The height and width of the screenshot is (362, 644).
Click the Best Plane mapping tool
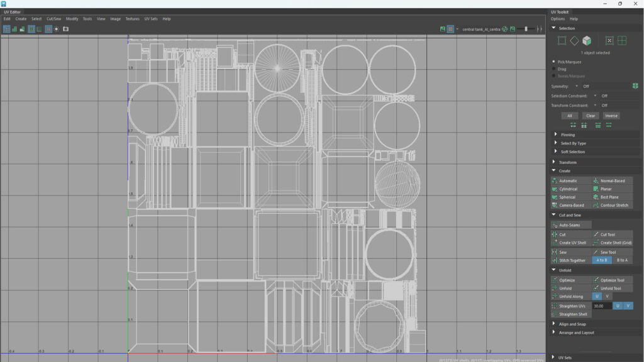coord(612,197)
